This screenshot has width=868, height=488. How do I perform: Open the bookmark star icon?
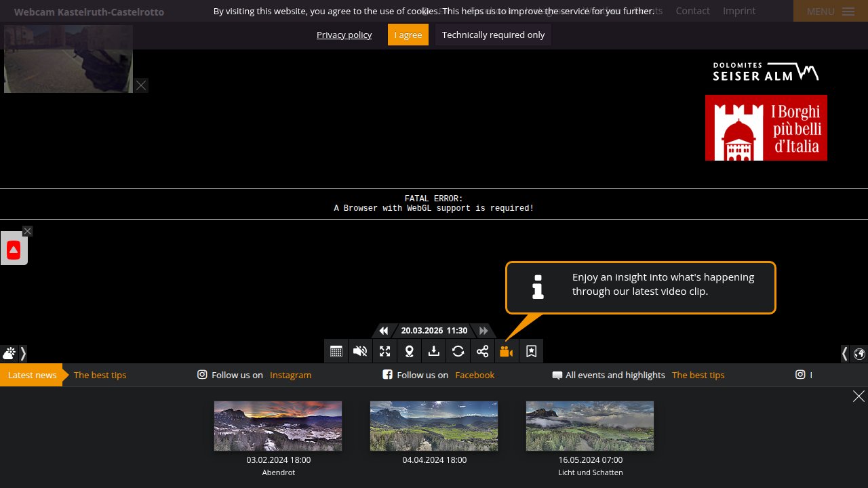(x=532, y=351)
